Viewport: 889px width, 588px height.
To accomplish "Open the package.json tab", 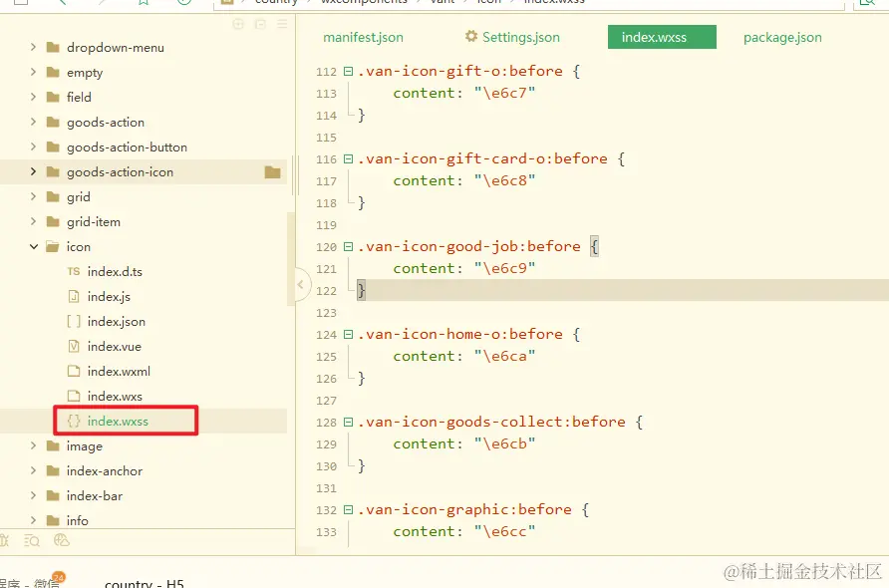I will [781, 38].
